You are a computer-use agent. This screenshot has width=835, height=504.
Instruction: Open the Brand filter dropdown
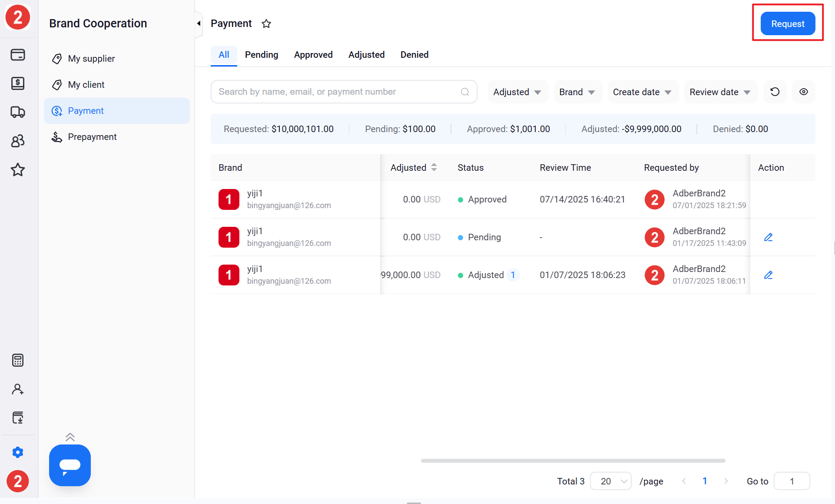tap(578, 92)
